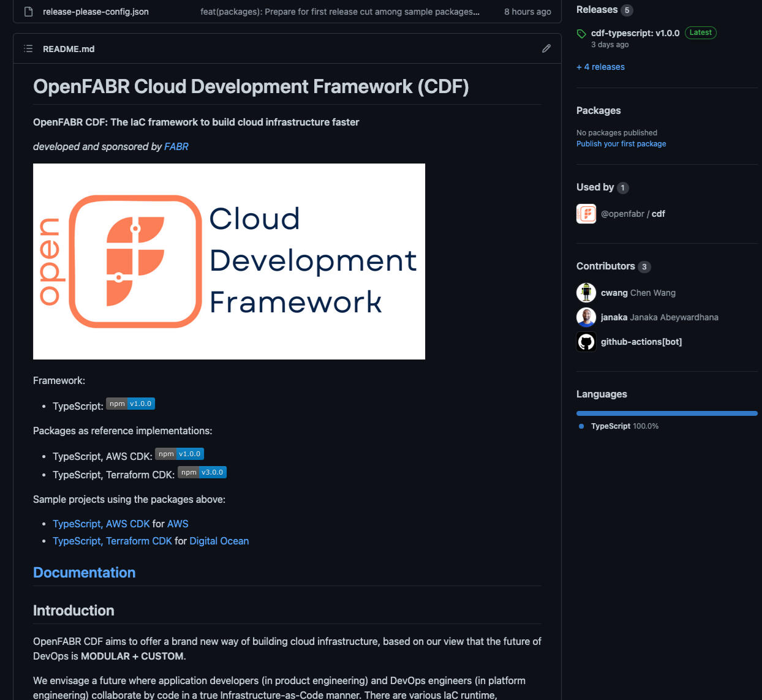Click the blue TypeScript language bar
The height and width of the screenshot is (700, 762).
click(x=667, y=413)
